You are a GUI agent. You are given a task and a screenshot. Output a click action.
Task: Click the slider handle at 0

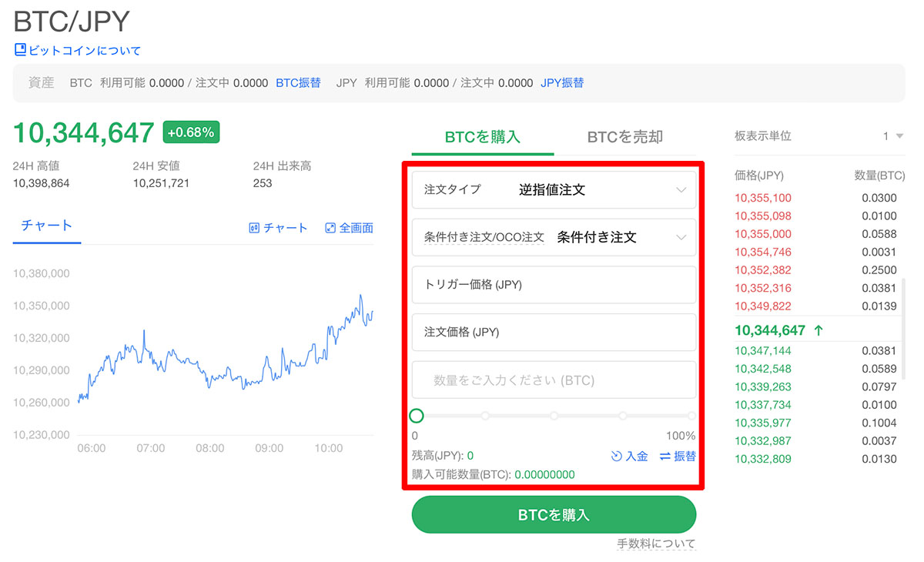click(x=417, y=416)
